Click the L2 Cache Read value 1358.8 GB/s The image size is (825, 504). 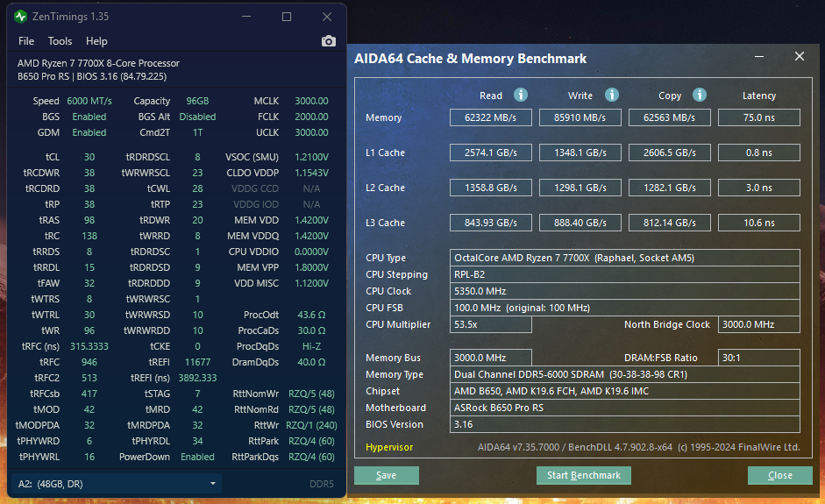point(491,188)
